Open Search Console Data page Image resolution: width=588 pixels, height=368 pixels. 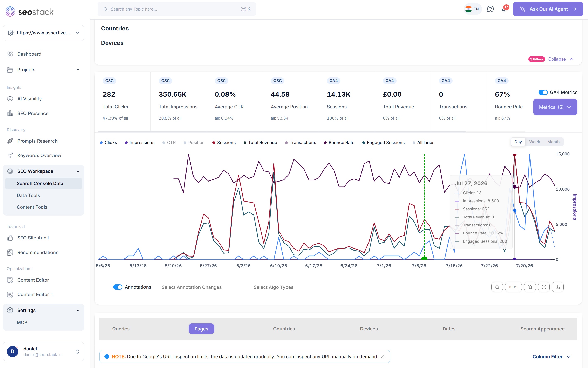tap(43, 184)
